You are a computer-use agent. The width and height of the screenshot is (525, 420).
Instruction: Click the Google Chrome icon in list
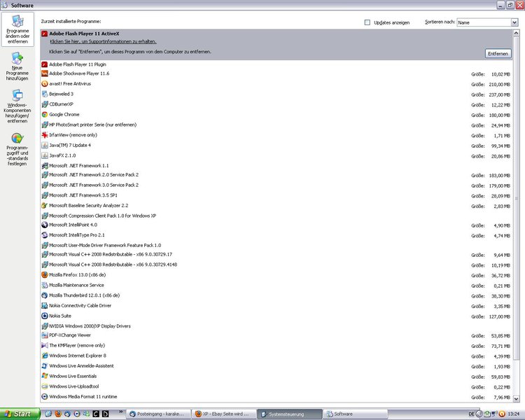tap(45, 115)
